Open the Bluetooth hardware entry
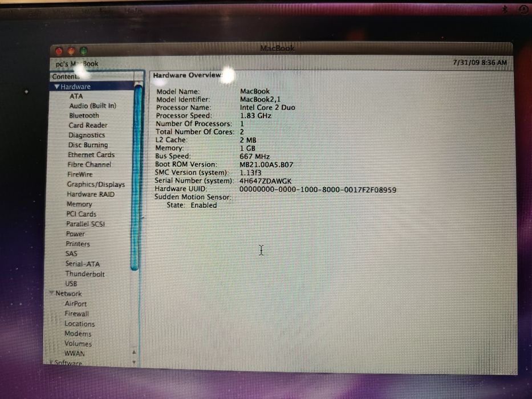The image size is (532, 399). pos(84,116)
